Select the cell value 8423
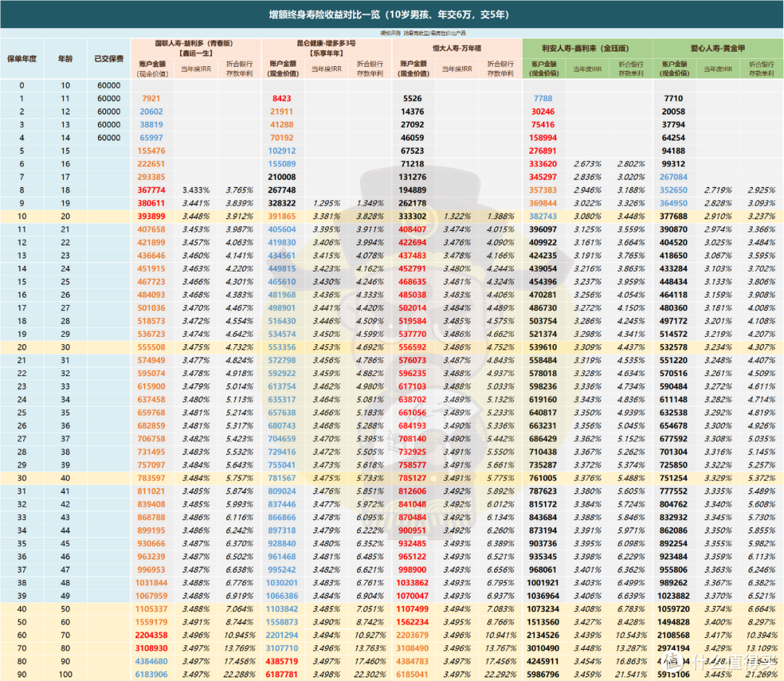This screenshot has height=681, width=784. tap(282, 99)
